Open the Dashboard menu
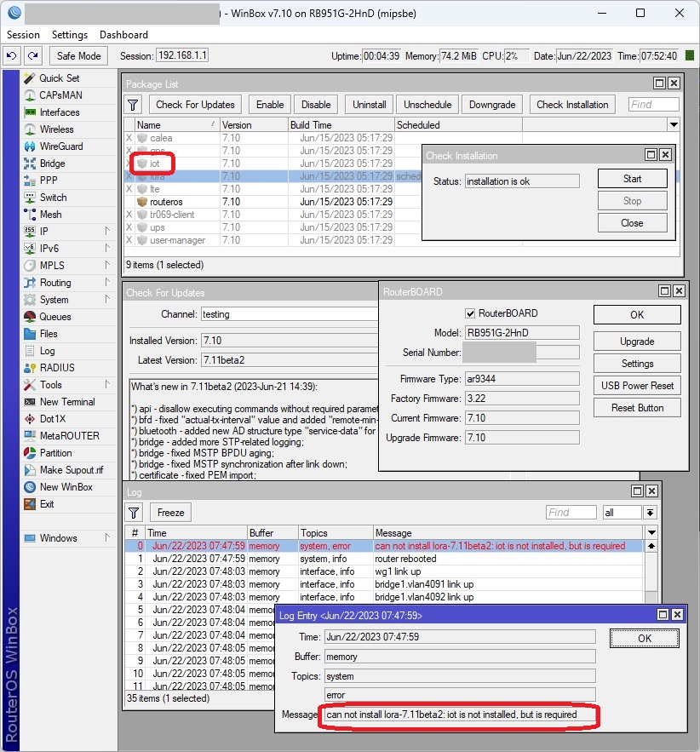Viewport: 700px width, 752px height. 123,35
